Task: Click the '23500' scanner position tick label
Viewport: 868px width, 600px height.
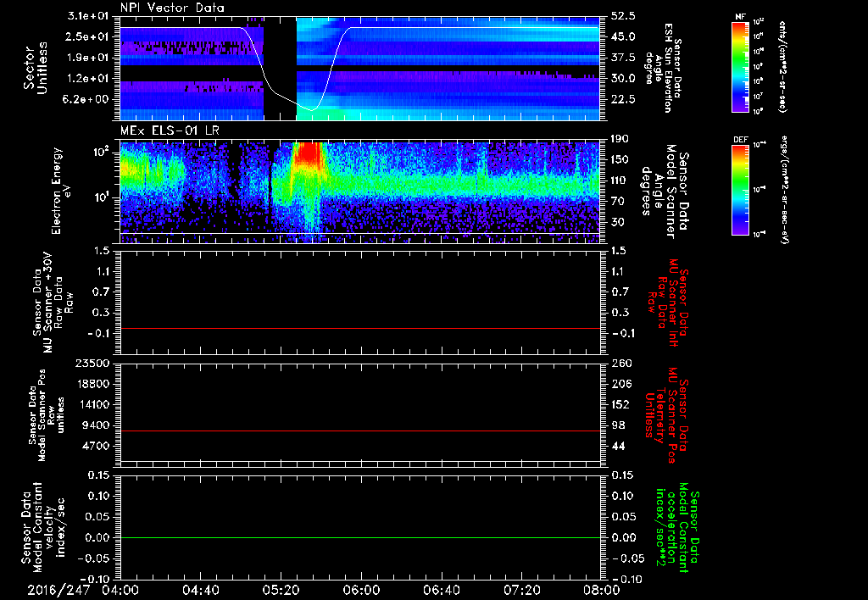Action: point(92,363)
